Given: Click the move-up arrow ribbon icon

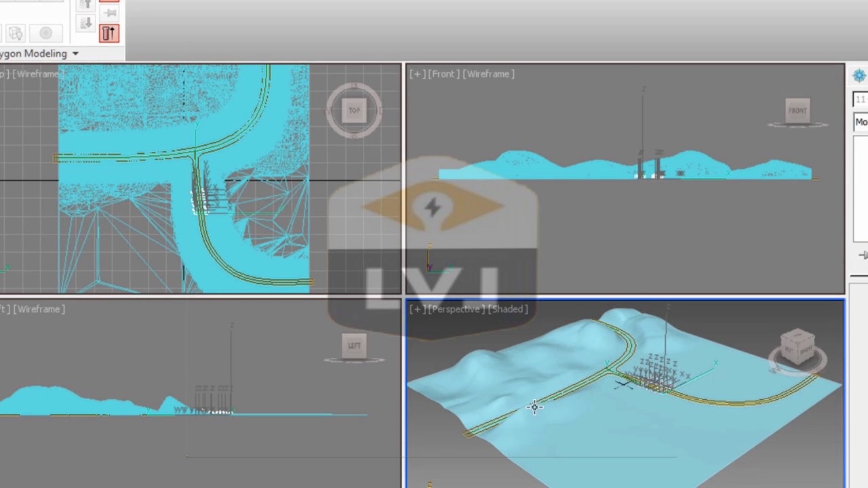Looking at the screenshot, I should pyautogui.click(x=85, y=5).
